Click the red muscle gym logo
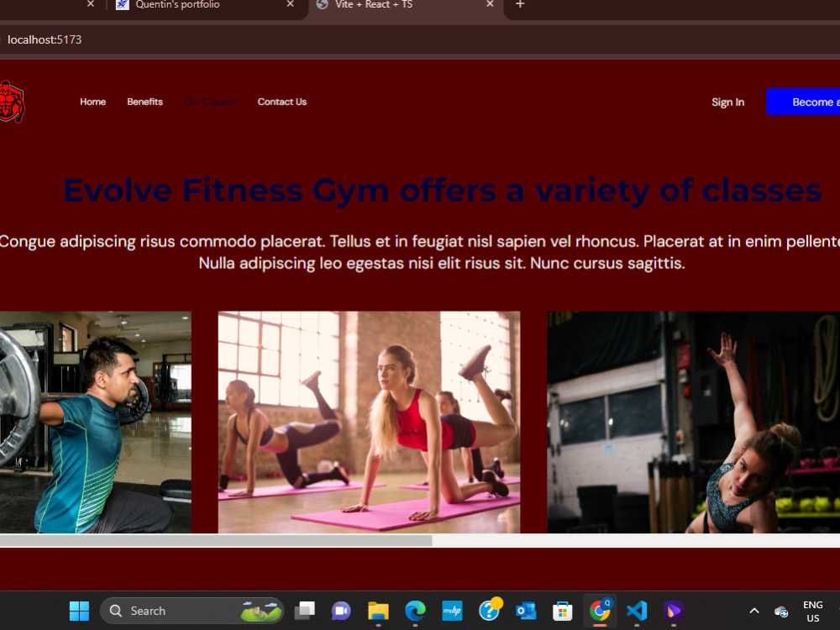 (x=12, y=102)
